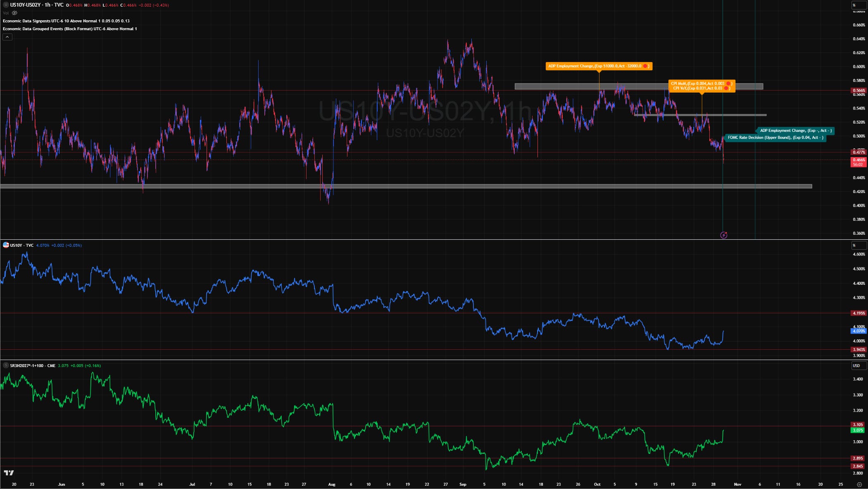868x489 pixels.
Task: Select the 3.105 red price line label
Action: 858,425
